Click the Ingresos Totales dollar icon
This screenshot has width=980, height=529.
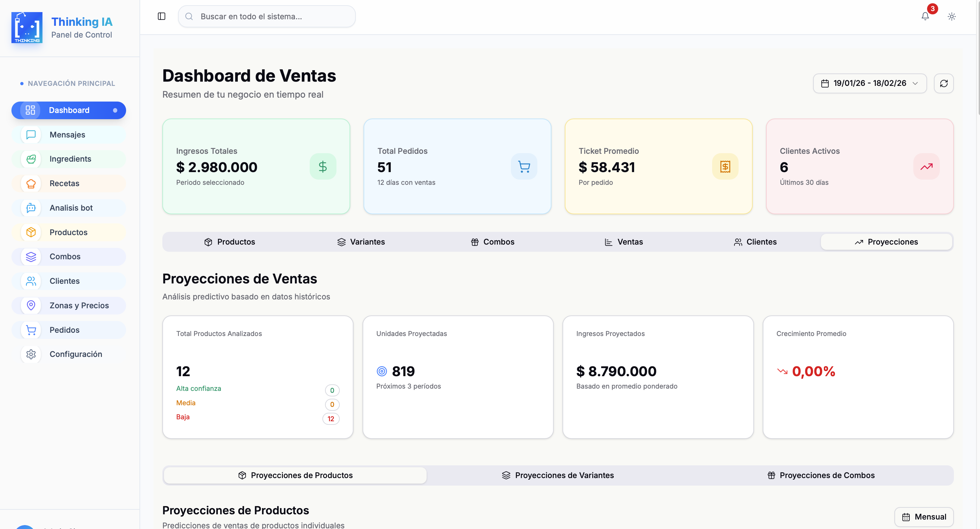[x=323, y=167]
